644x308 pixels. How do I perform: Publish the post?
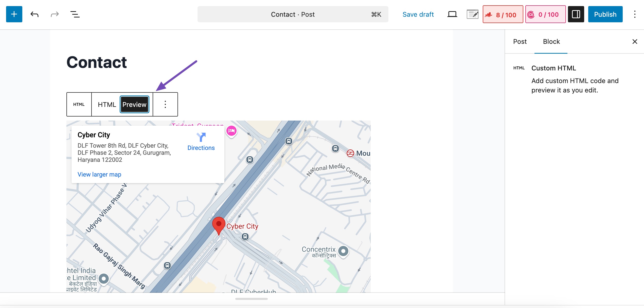coord(605,14)
